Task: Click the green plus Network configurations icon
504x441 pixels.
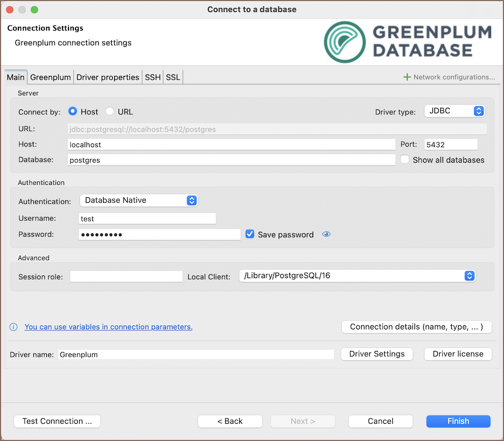Action: coord(407,77)
